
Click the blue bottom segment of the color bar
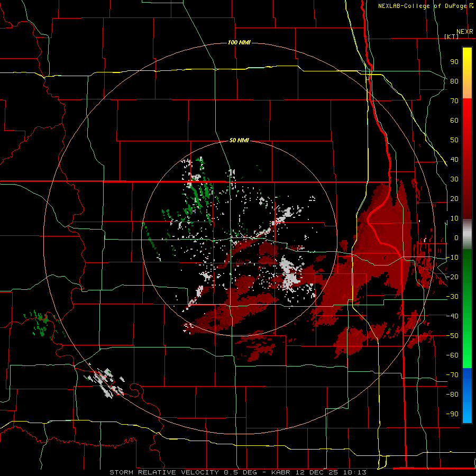point(467,395)
